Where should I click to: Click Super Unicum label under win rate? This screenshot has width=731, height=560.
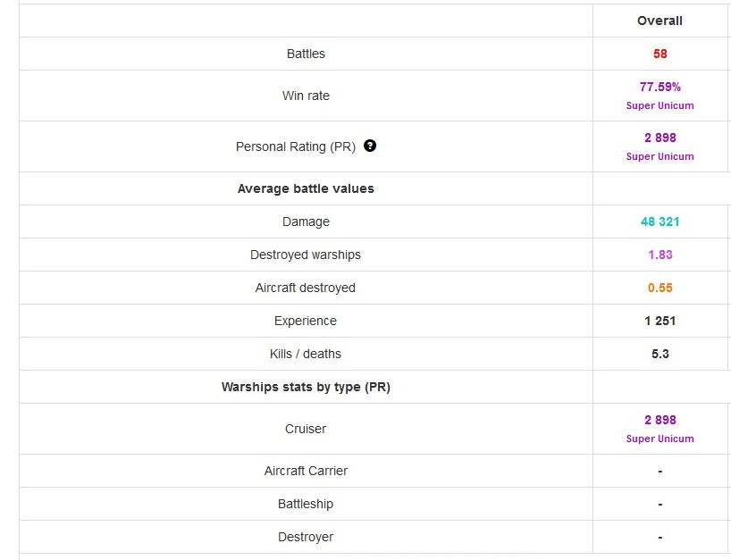point(660,105)
